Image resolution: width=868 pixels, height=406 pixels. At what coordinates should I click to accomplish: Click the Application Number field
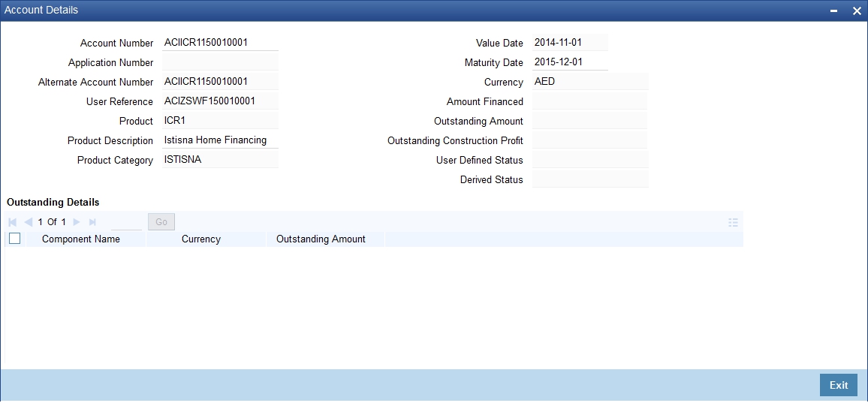[220, 62]
